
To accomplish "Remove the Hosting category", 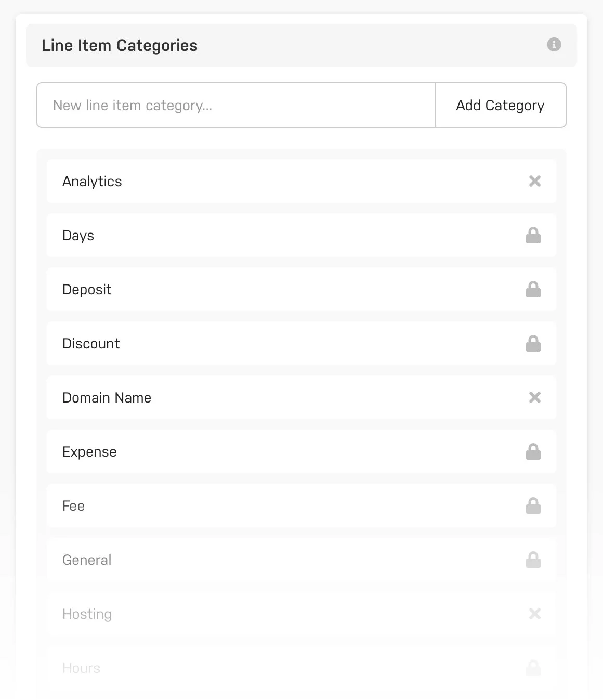I will 534,614.
